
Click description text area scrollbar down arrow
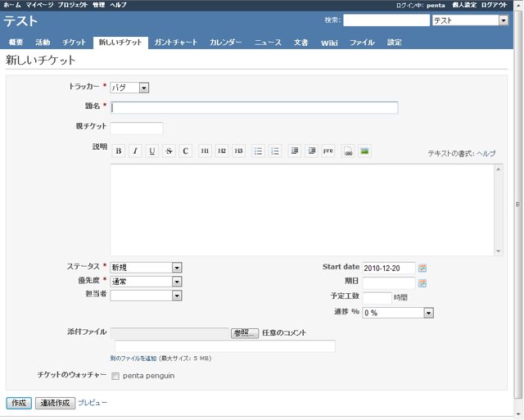pos(499,251)
